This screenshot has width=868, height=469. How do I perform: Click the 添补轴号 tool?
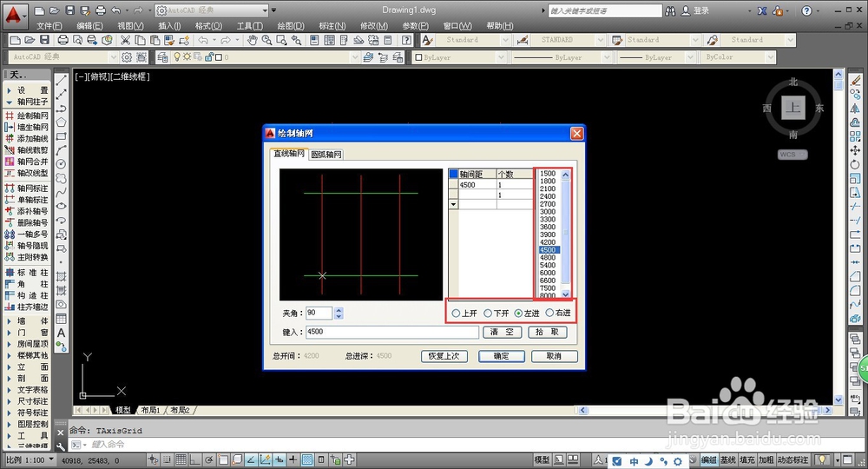point(27,212)
